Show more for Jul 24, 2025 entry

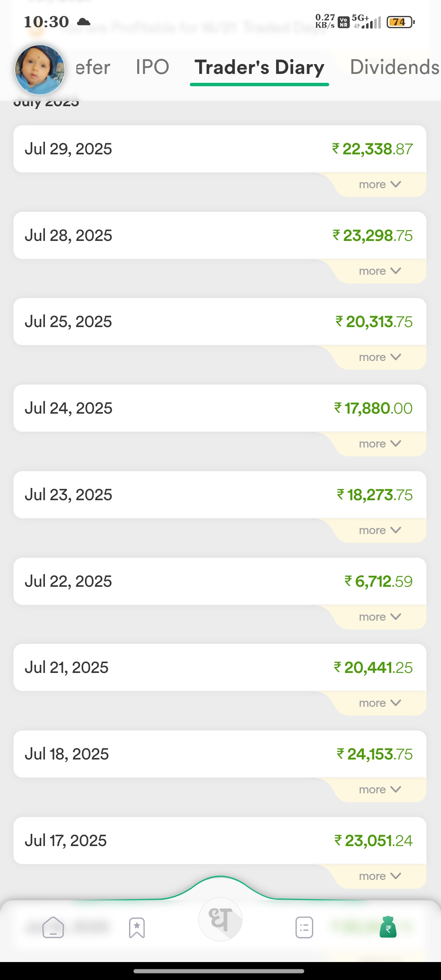380,444
